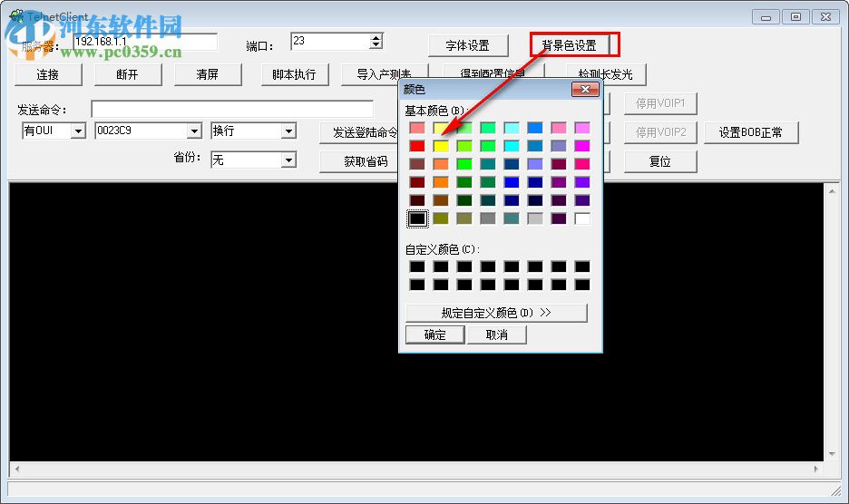The image size is (849, 504).
Task: Select the light silver swatch in the last row
Action: 535,218
